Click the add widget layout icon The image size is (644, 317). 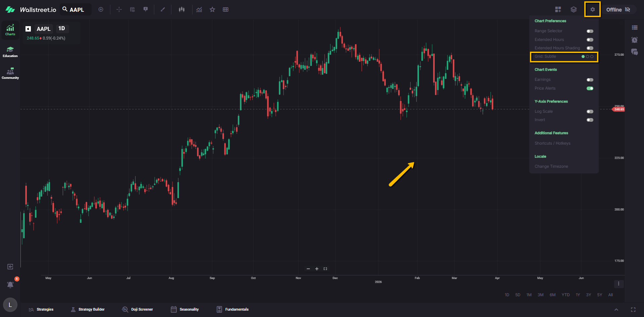tap(558, 9)
